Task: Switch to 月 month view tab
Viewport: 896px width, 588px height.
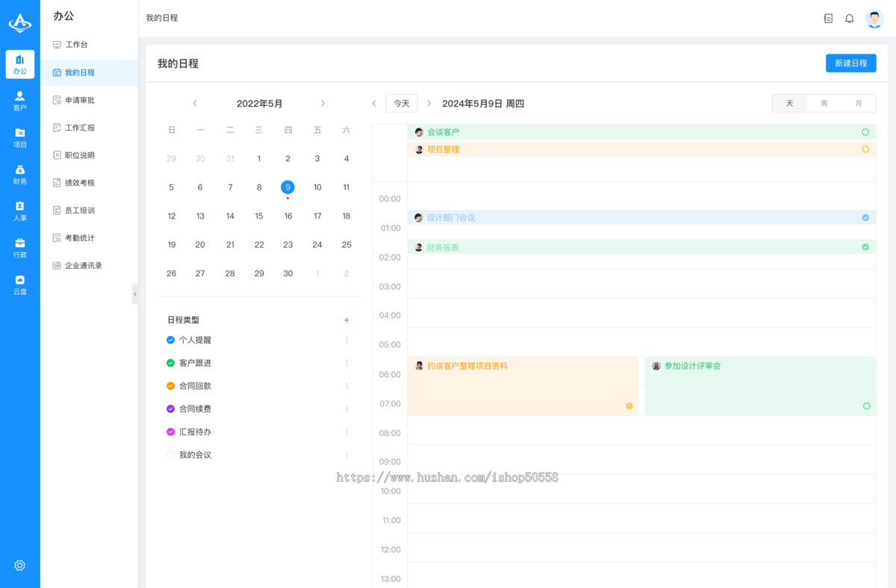Action: coord(859,104)
